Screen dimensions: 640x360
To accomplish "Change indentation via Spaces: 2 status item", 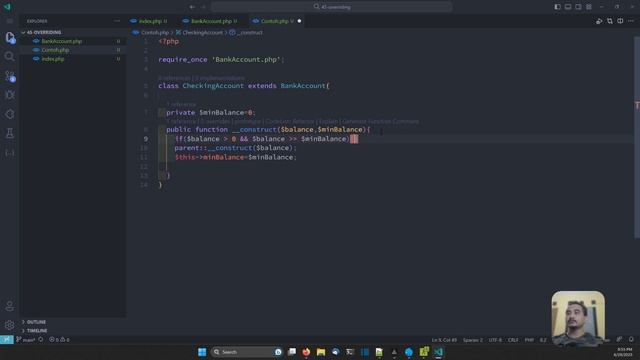I will click(x=473, y=340).
